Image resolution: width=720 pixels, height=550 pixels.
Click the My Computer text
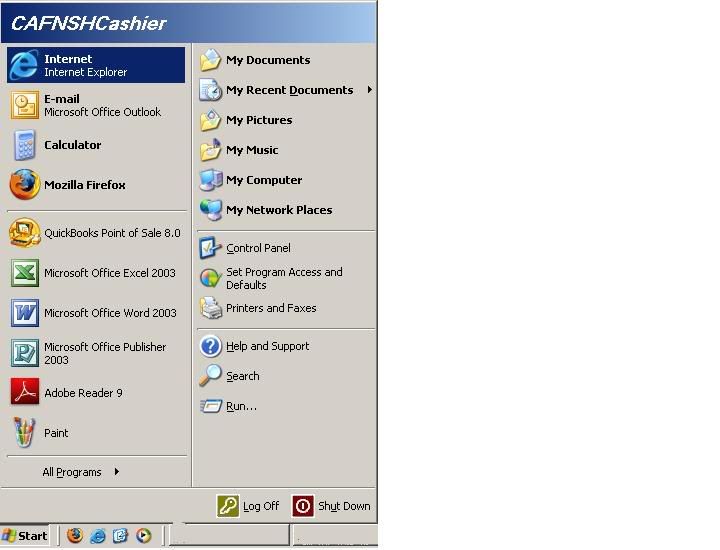[x=264, y=180]
